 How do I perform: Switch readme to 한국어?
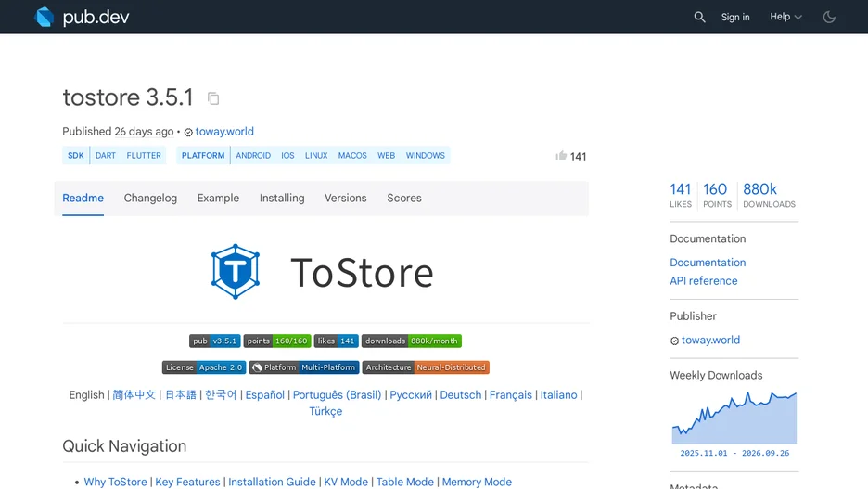221,395
